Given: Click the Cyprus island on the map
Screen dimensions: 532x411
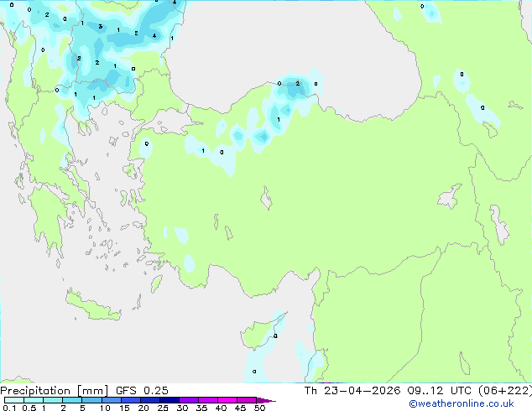Looking at the screenshot, I should pos(261,332).
